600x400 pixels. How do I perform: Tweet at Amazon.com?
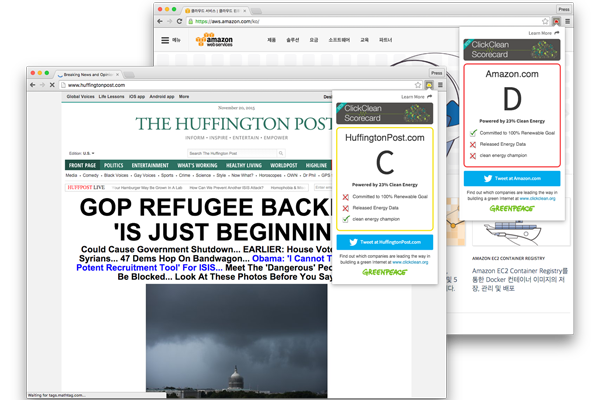point(512,178)
